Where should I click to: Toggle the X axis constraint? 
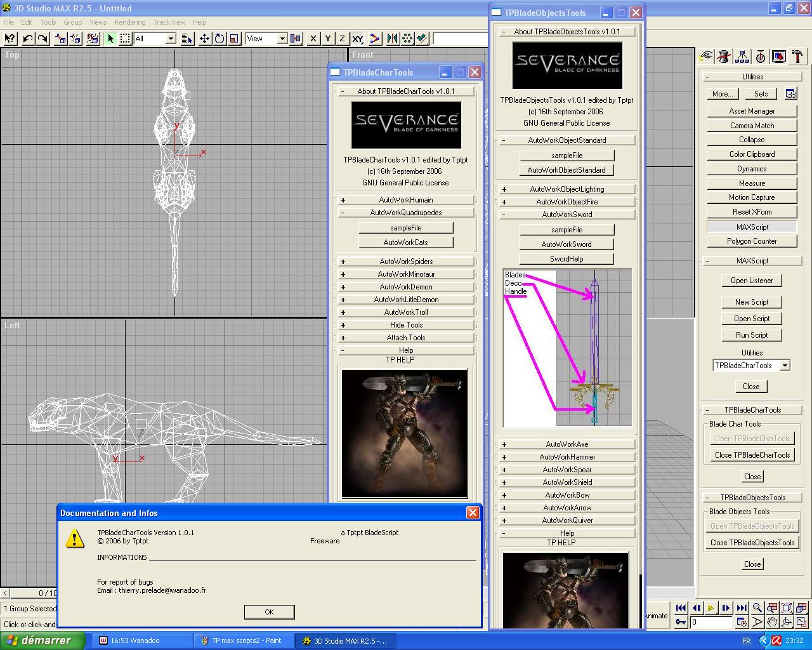(313, 39)
